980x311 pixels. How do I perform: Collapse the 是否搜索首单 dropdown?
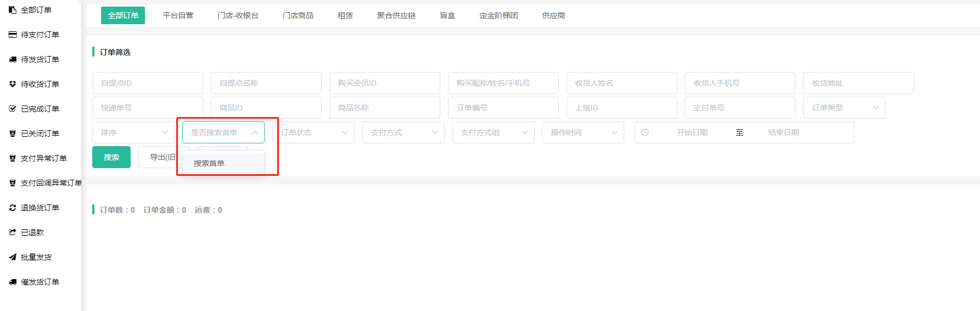click(223, 132)
